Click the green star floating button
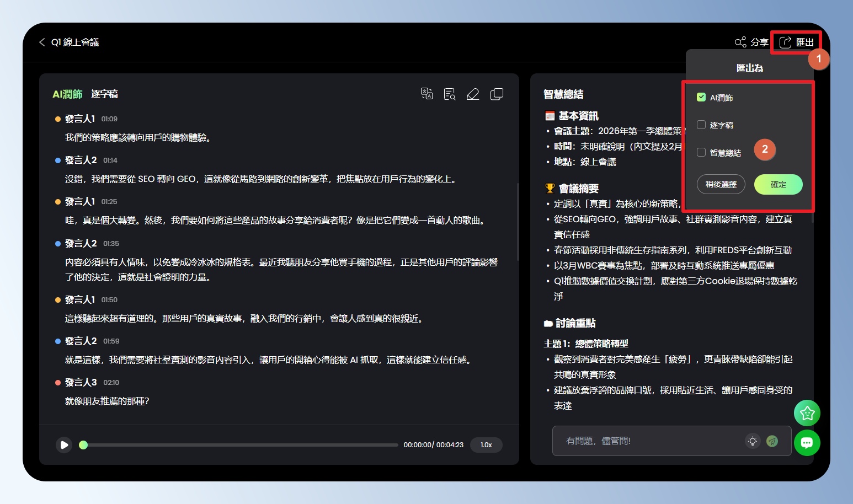Screen dimensions: 853x504 click(807, 413)
